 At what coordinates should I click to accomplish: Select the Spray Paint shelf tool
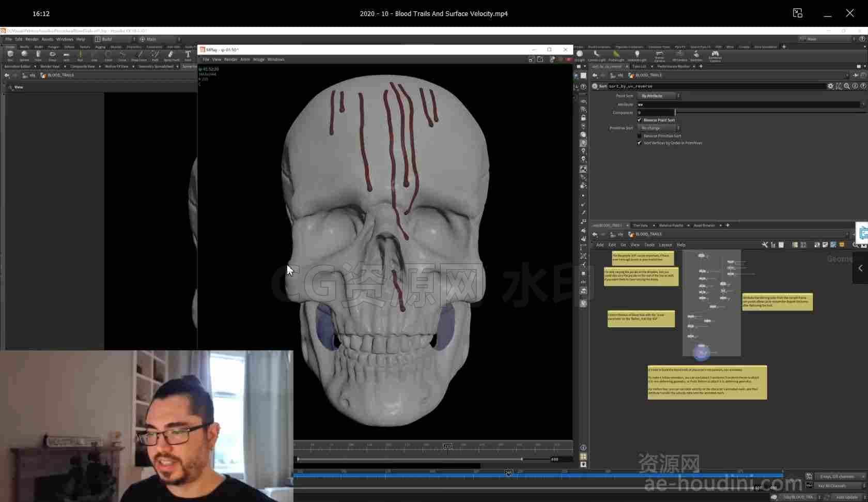pos(171,55)
